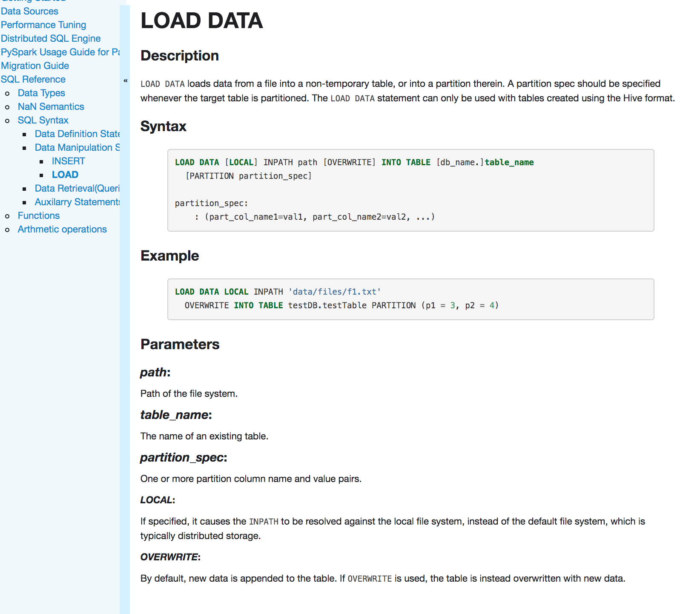Click the 'partition_spec:' parameter name
700x614 pixels.
click(184, 458)
